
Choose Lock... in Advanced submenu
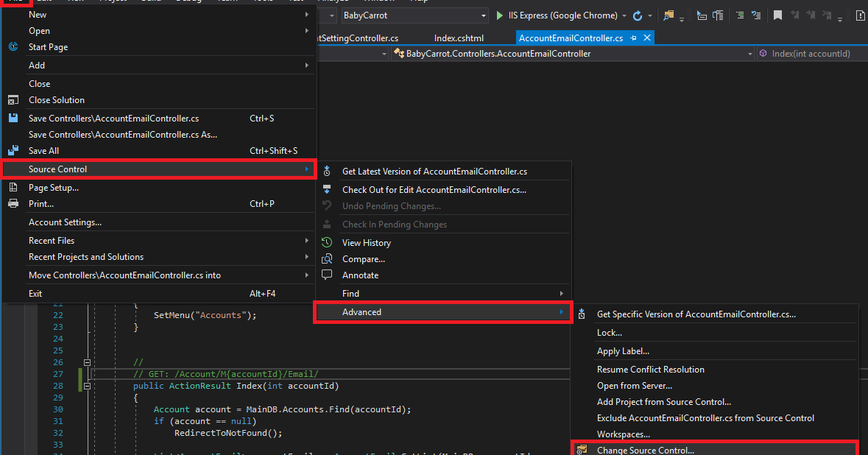(715, 333)
